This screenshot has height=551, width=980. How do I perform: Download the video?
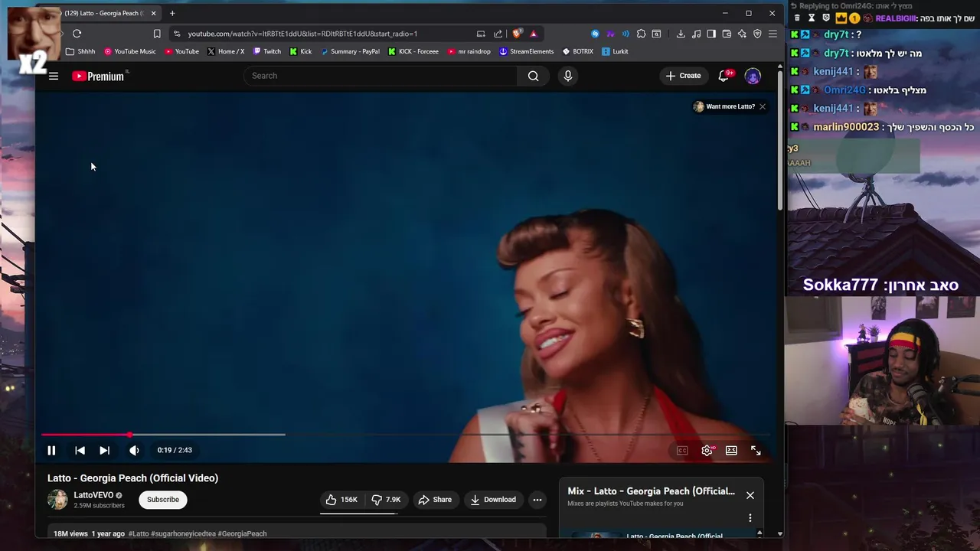(493, 500)
